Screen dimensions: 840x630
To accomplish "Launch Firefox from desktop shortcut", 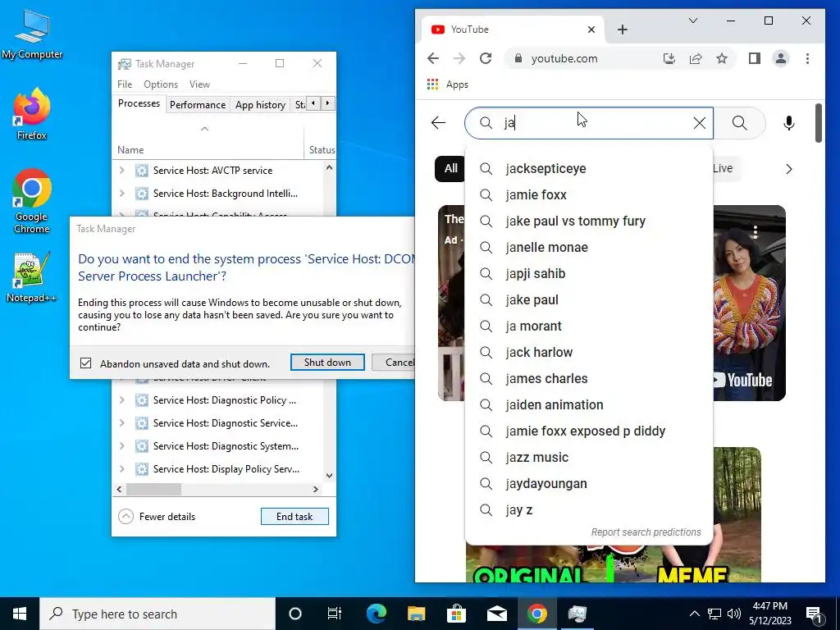I will click(32, 113).
